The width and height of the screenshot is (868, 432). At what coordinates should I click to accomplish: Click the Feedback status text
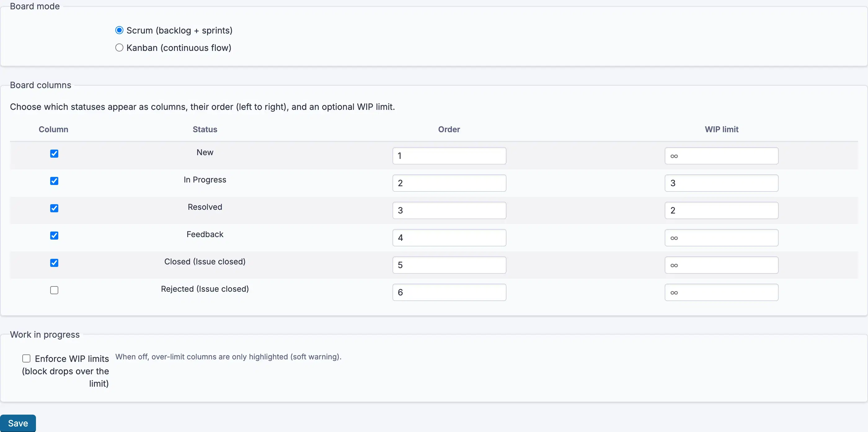[x=205, y=234]
